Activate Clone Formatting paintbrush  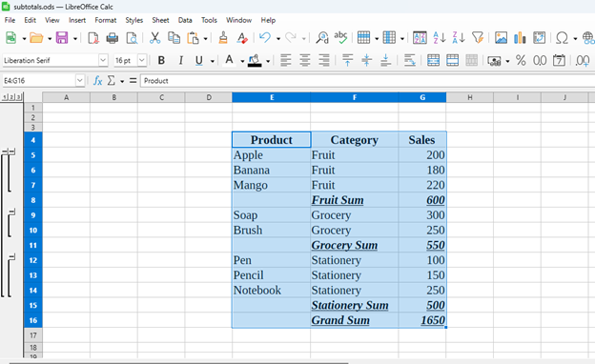point(223,38)
